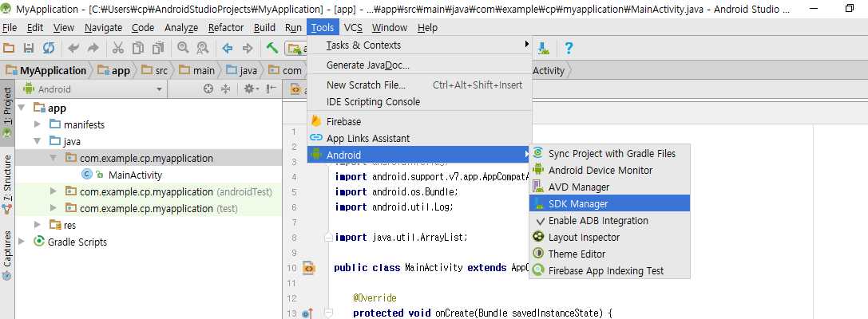The height and width of the screenshot is (319, 868).
Task: Open the Analyze menu
Action: pyautogui.click(x=181, y=28)
